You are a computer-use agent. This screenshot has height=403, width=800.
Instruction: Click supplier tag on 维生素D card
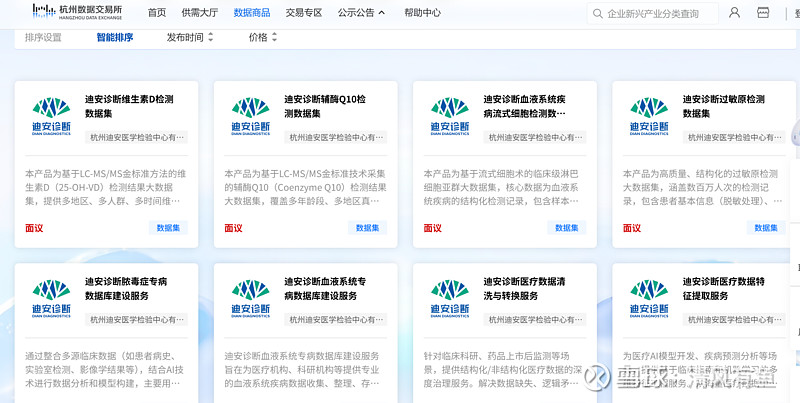(x=136, y=137)
